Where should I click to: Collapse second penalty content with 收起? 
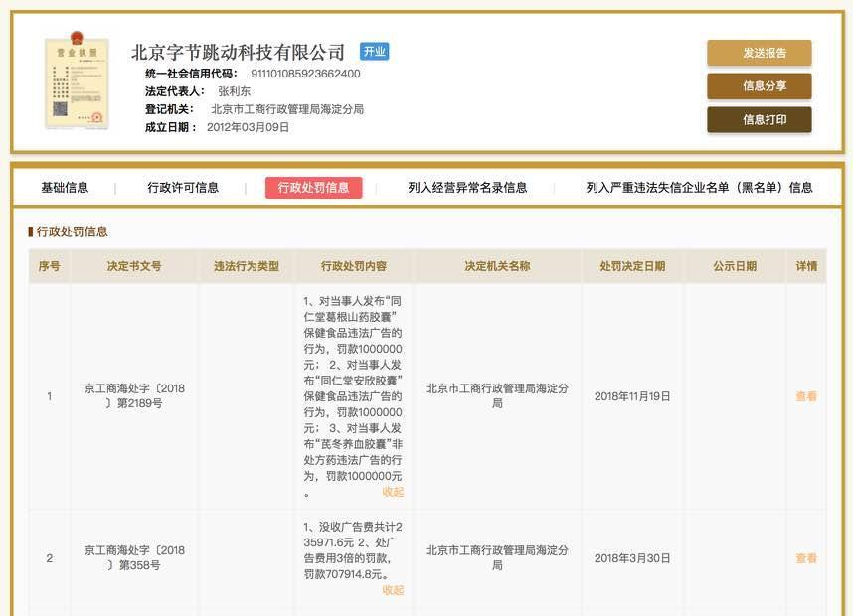point(393,590)
